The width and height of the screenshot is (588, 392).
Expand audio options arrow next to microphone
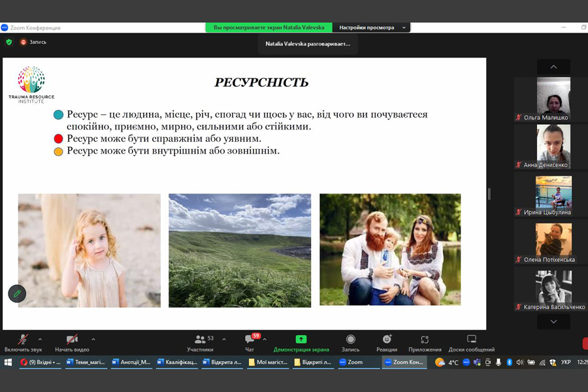coord(40,339)
